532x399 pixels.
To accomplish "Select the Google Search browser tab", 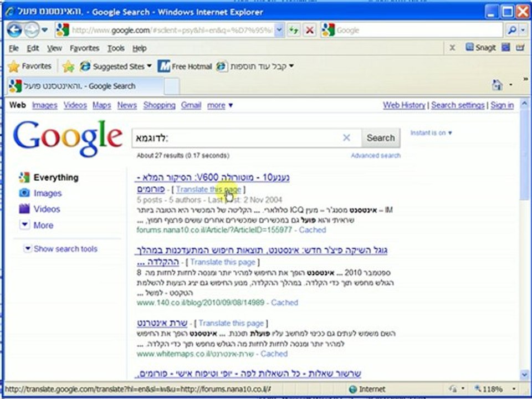I will pos(85,86).
